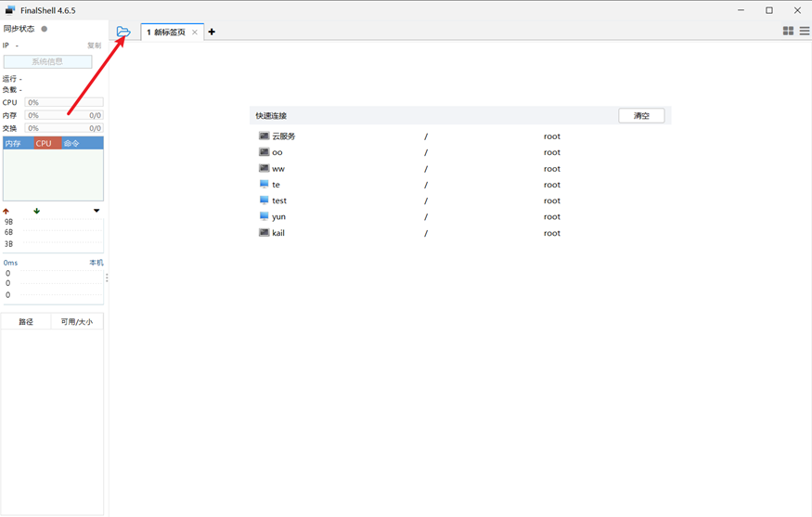Click the 本机 latency link
Screen dimensions: 812x517
coord(96,263)
